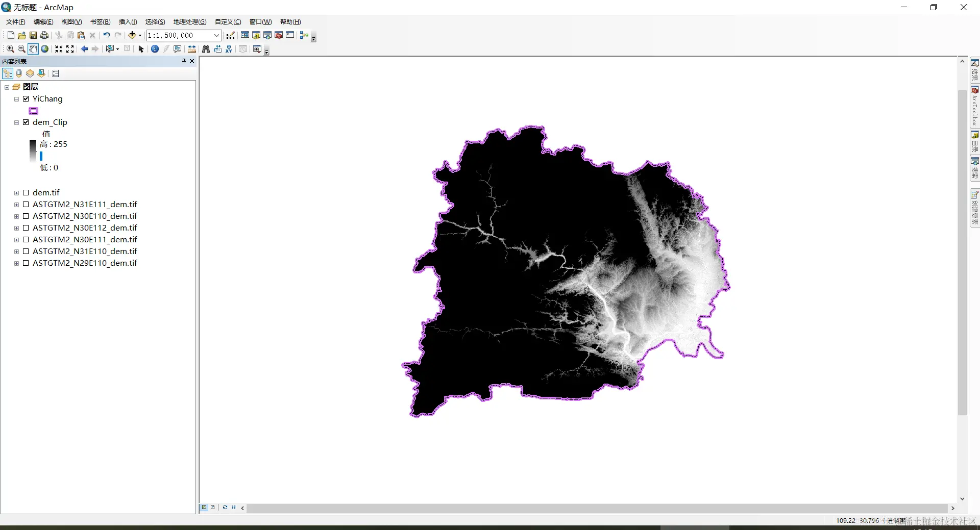Viewport: 980px width, 530px height.
Task: Select the Measure ruler tool
Action: [x=192, y=49]
